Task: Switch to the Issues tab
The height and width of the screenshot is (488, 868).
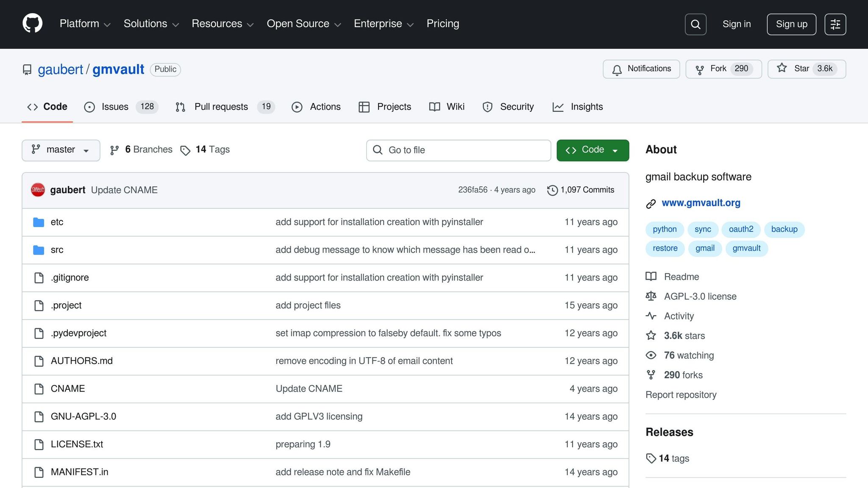Action: click(x=114, y=107)
